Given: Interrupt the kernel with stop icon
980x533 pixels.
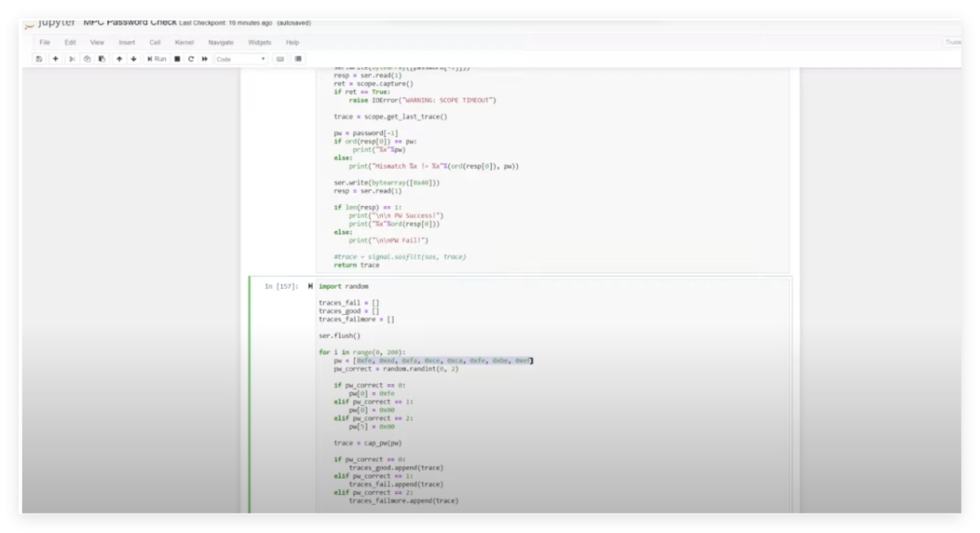Looking at the screenshot, I should (x=177, y=59).
